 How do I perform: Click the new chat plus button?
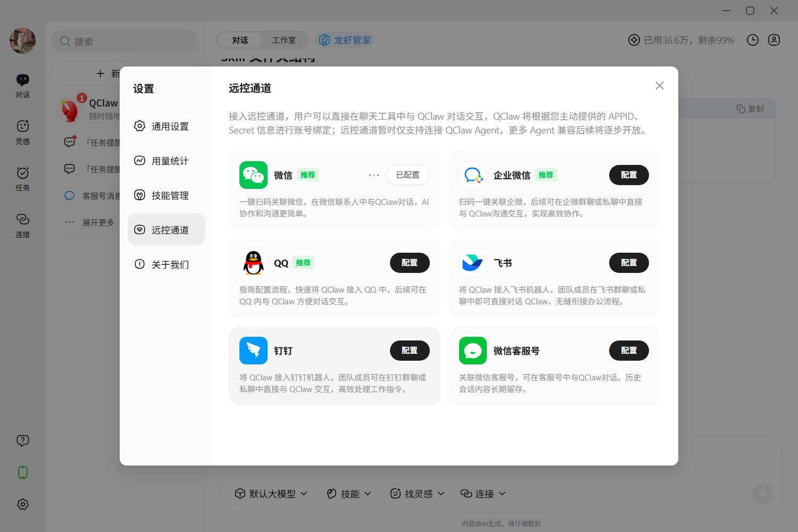(x=100, y=73)
